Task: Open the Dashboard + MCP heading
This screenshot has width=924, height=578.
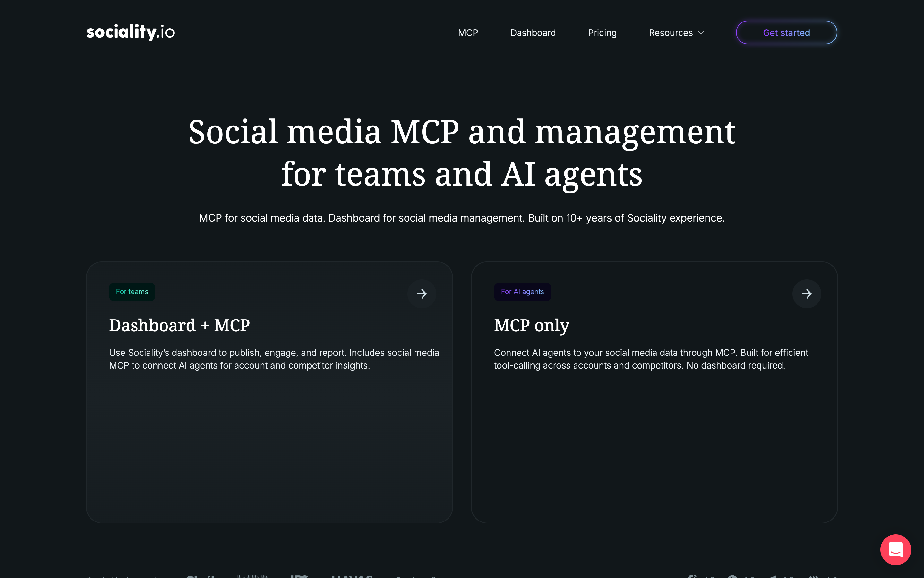Action: click(x=179, y=325)
